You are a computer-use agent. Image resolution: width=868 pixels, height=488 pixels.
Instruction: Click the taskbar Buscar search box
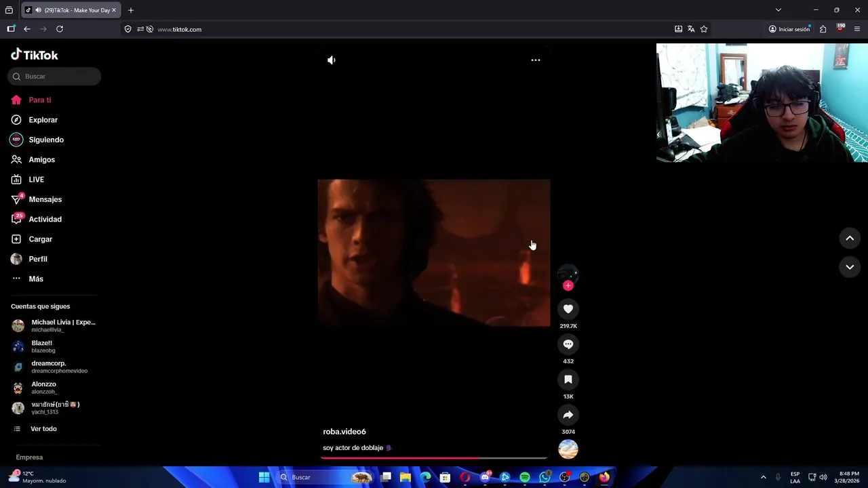pos(325,477)
